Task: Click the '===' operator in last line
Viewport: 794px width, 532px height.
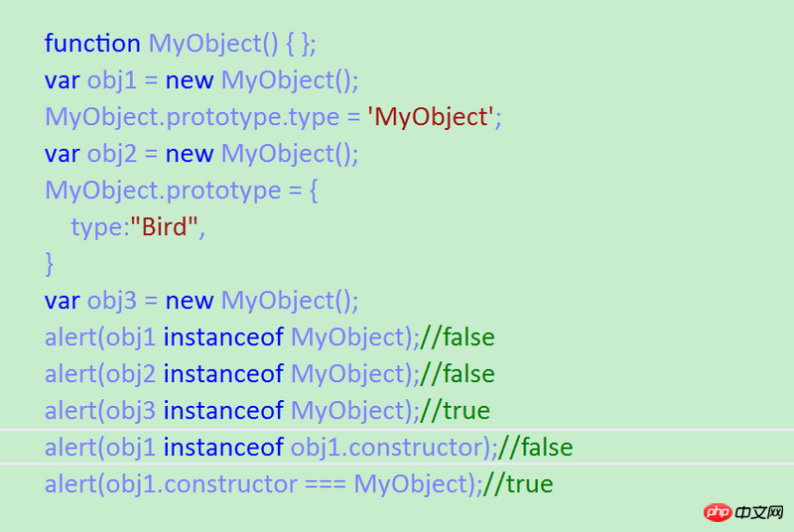Action: [x=326, y=484]
